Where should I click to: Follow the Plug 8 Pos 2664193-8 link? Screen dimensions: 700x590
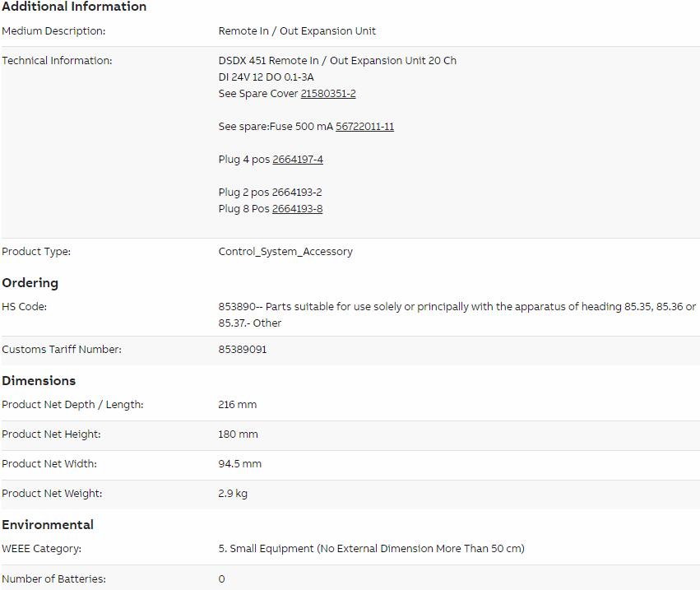click(297, 209)
